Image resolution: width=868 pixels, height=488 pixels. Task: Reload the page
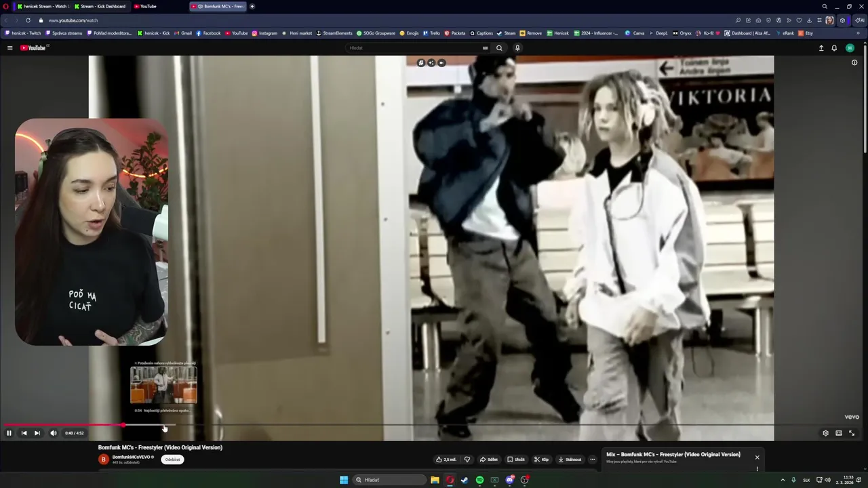28,20
